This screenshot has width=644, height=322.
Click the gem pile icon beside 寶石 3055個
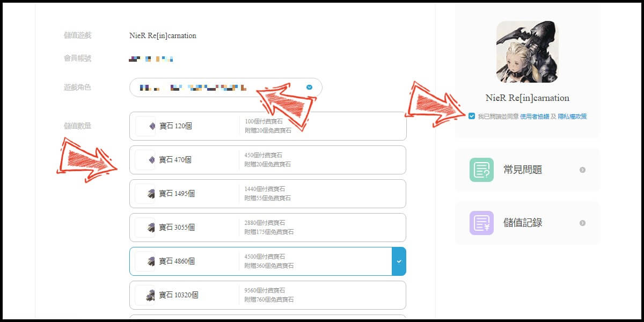point(151,228)
